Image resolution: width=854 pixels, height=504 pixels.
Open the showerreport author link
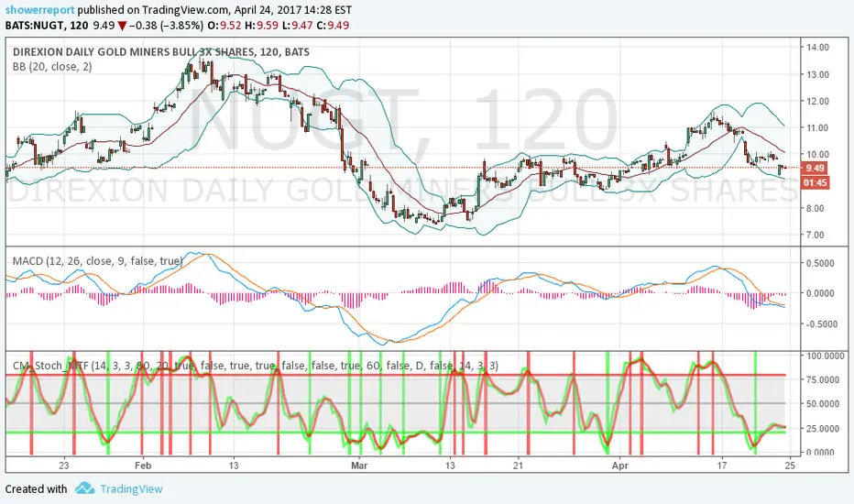[x=40, y=10]
